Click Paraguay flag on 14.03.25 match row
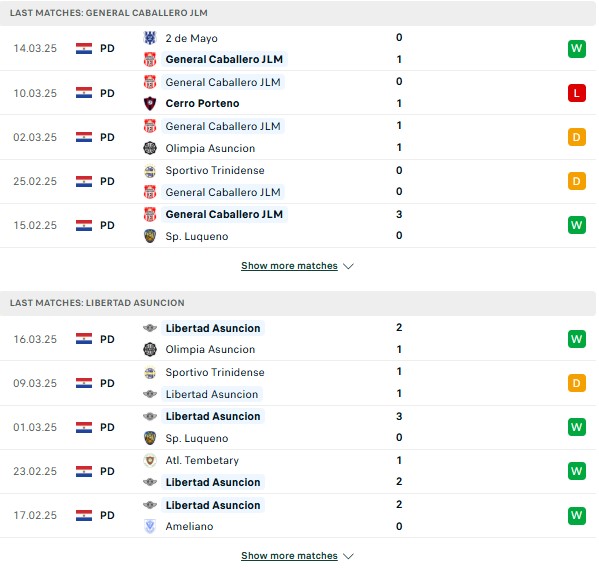The height and width of the screenshot is (572, 599). click(84, 49)
